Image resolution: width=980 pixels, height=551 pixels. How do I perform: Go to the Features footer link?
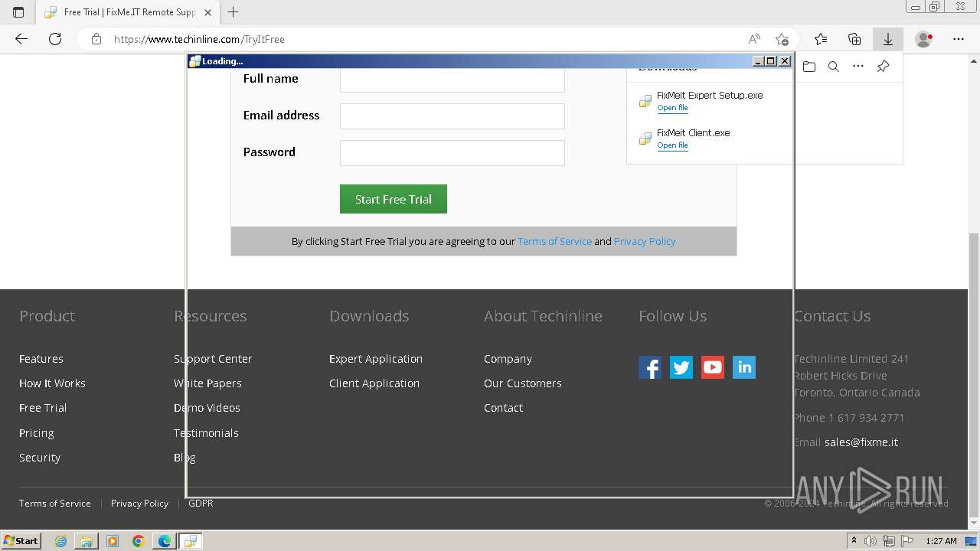[41, 359]
